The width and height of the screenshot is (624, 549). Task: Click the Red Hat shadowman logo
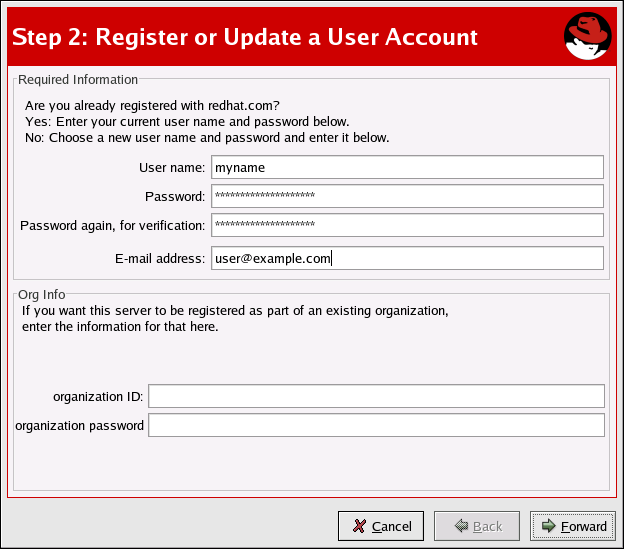pyautogui.click(x=587, y=37)
